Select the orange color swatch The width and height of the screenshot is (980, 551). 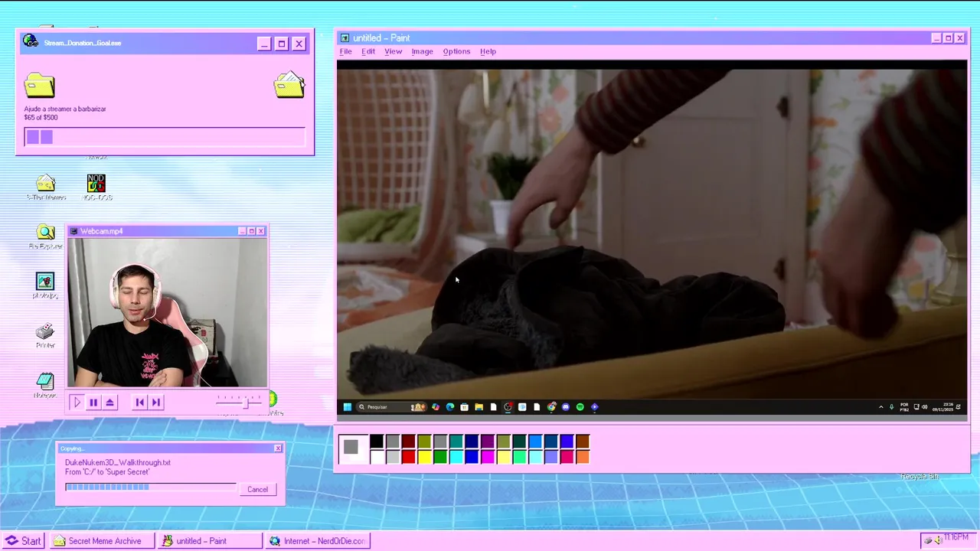(x=583, y=457)
